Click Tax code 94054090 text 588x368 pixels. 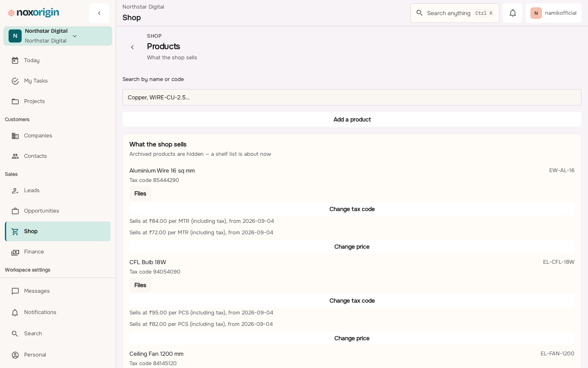pos(155,272)
